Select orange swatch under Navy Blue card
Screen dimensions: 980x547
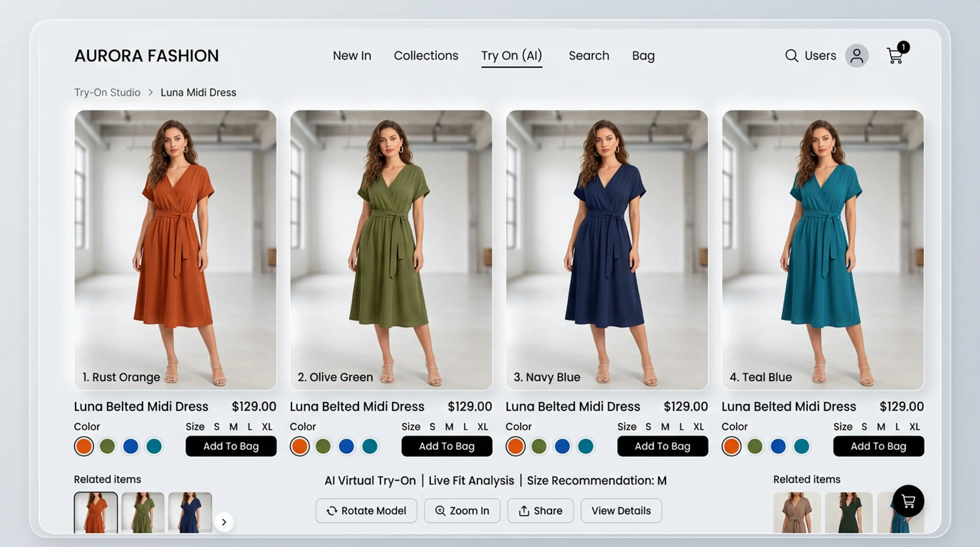tap(516, 446)
